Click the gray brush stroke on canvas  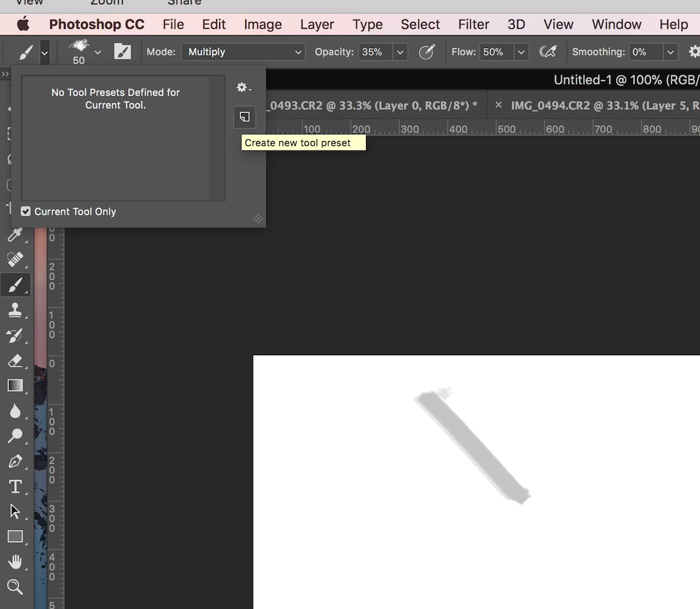(472, 445)
